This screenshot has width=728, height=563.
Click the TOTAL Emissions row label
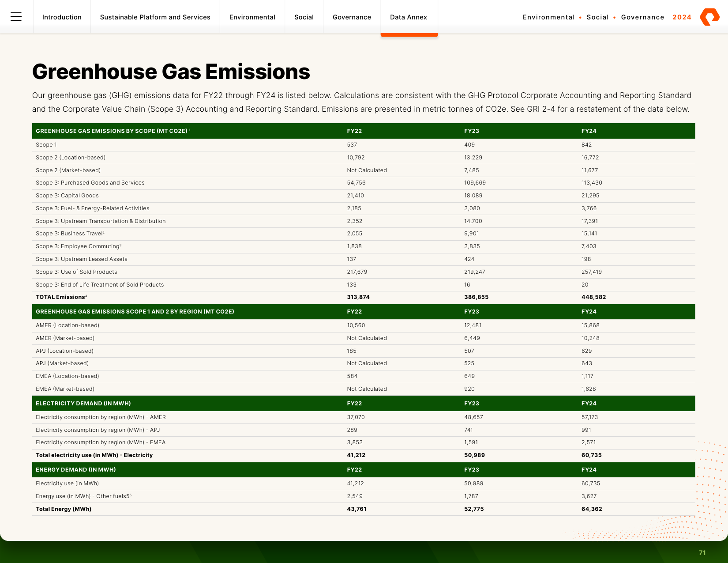tap(61, 297)
